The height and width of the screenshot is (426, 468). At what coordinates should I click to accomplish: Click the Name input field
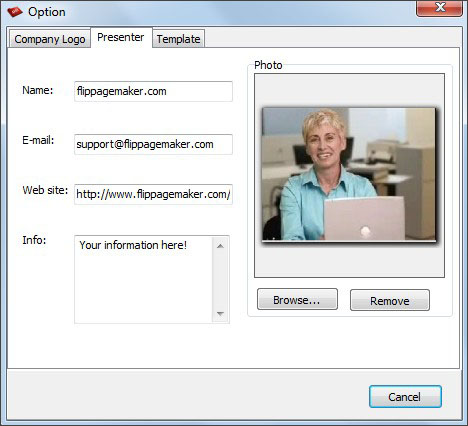[x=153, y=91]
